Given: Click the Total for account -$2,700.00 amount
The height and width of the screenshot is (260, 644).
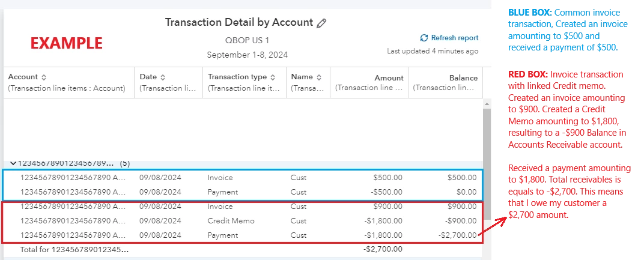Looking at the screenshot, I should click(x=383, y=249).
